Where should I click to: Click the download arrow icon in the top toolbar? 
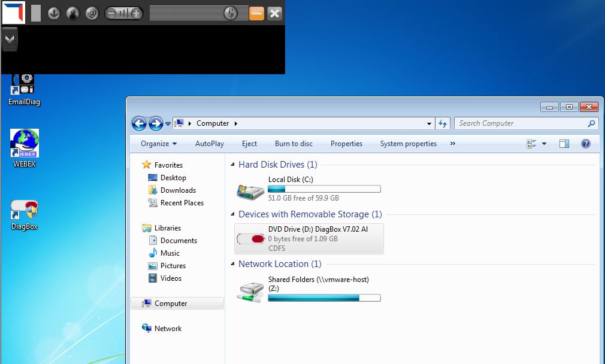(x=54, y=13)
